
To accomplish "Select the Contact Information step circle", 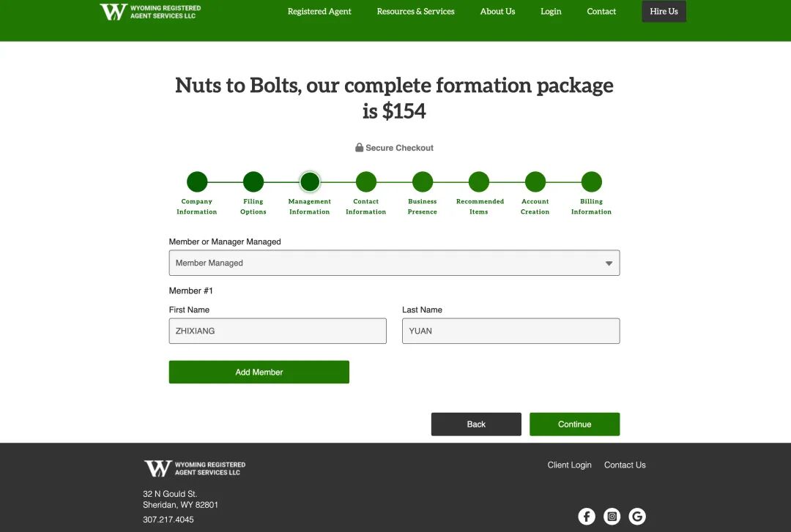I will point(366,181).
